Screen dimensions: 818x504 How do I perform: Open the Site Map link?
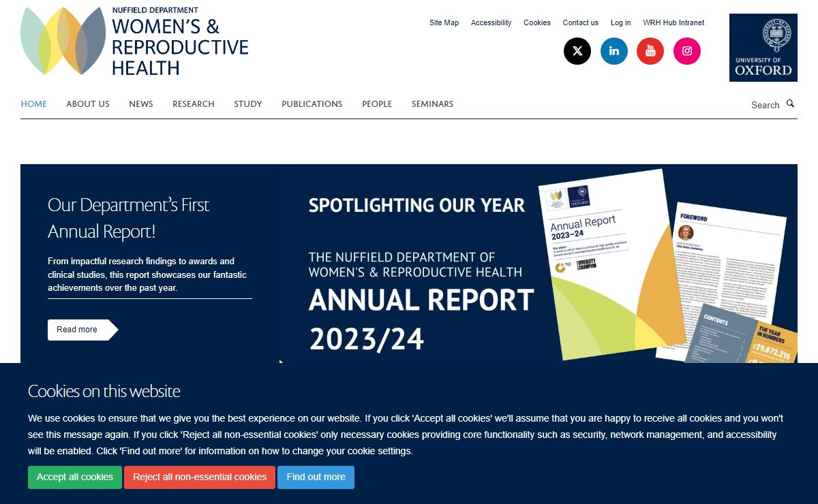click(x=444, y=22)
